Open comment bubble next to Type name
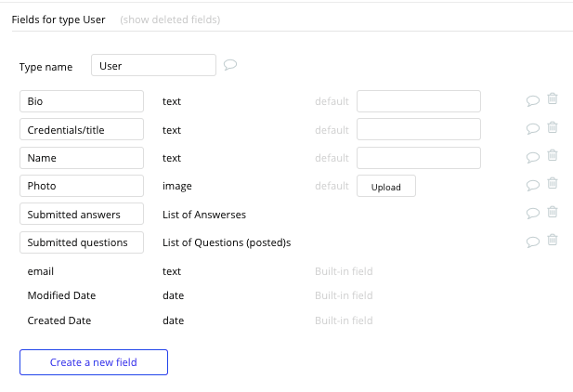Screen dimensions: 573x392 click(x=230, y=65)
